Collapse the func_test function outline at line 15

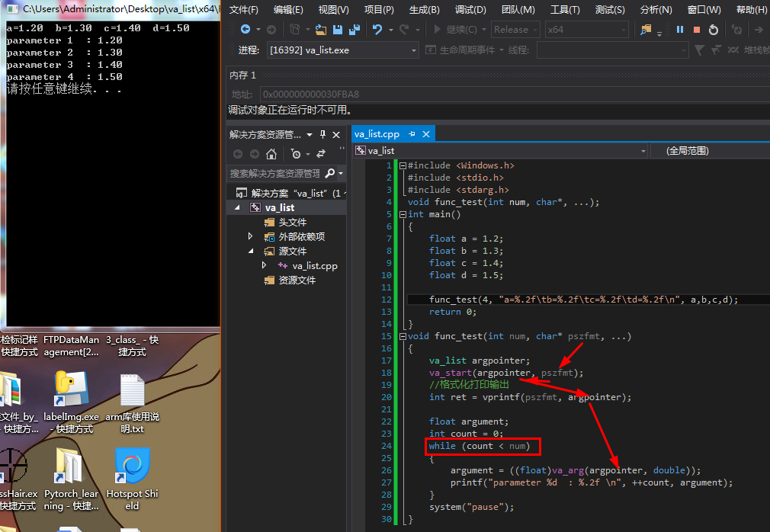[x=403, y=337]
